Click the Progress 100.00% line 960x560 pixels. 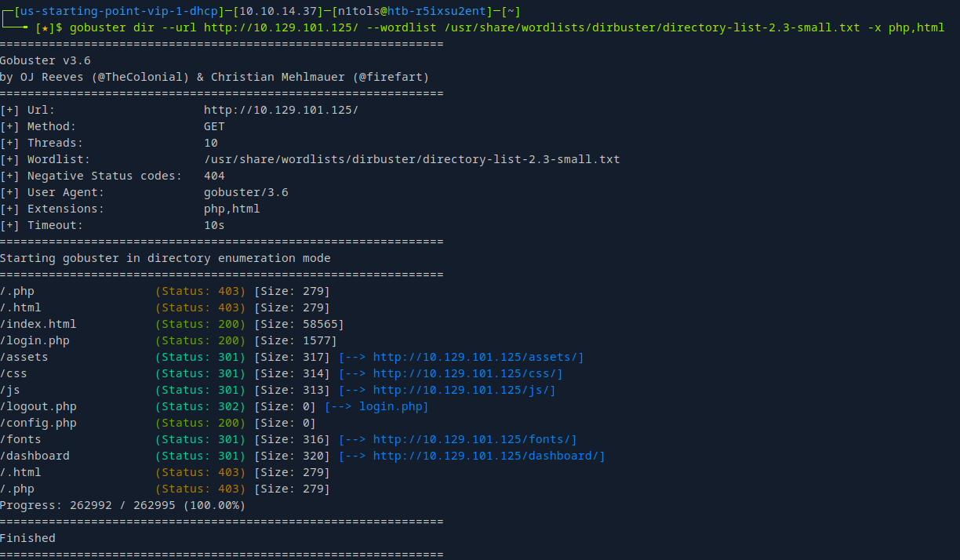(122, 505)
